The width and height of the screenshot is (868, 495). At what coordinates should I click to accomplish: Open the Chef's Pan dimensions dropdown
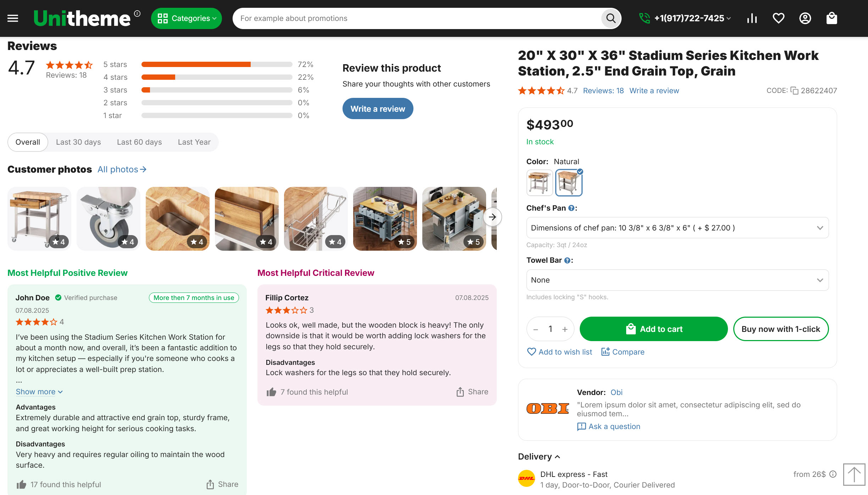tap(677, 228)
